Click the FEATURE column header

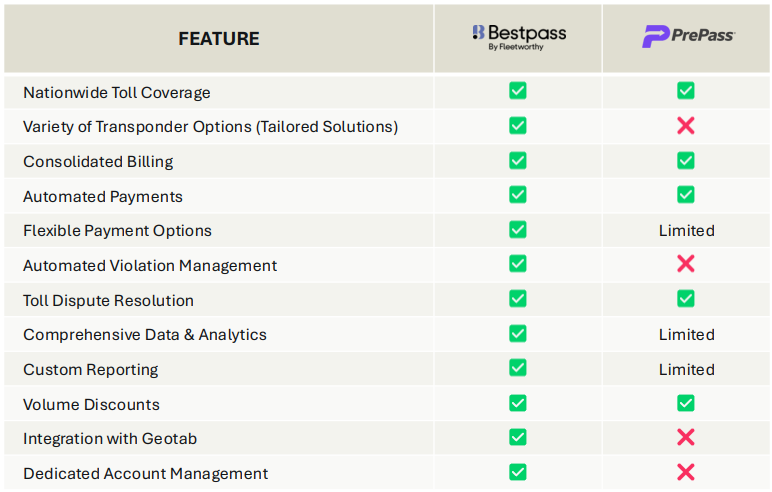point(219,39)
